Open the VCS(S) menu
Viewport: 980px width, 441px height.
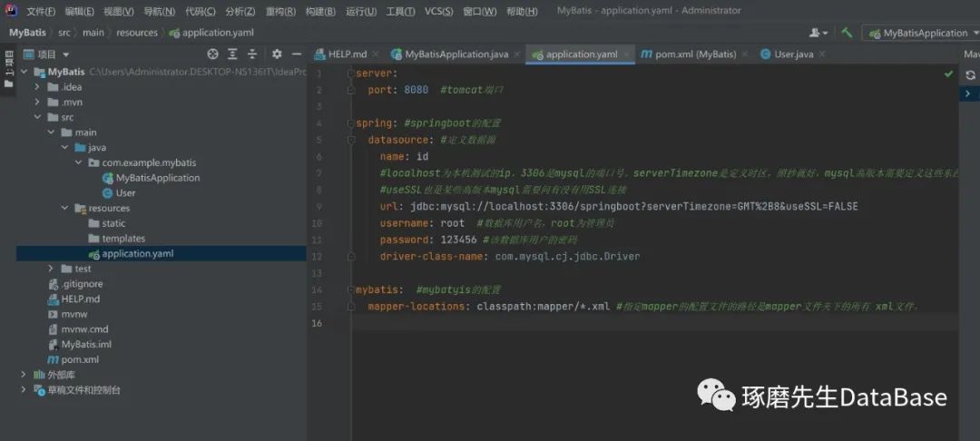[439, 11]
